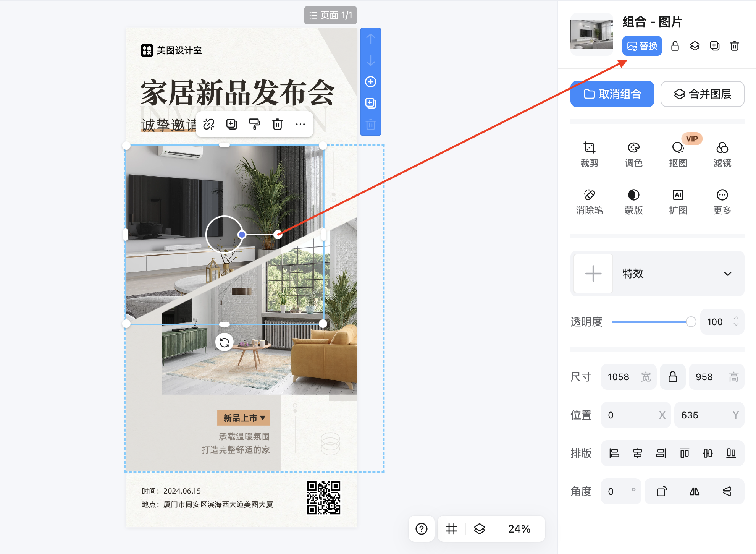Viewport: 756px width, 554px height.
Task: Toggle the layer lock in the top panel
Action: pos(675,46)
